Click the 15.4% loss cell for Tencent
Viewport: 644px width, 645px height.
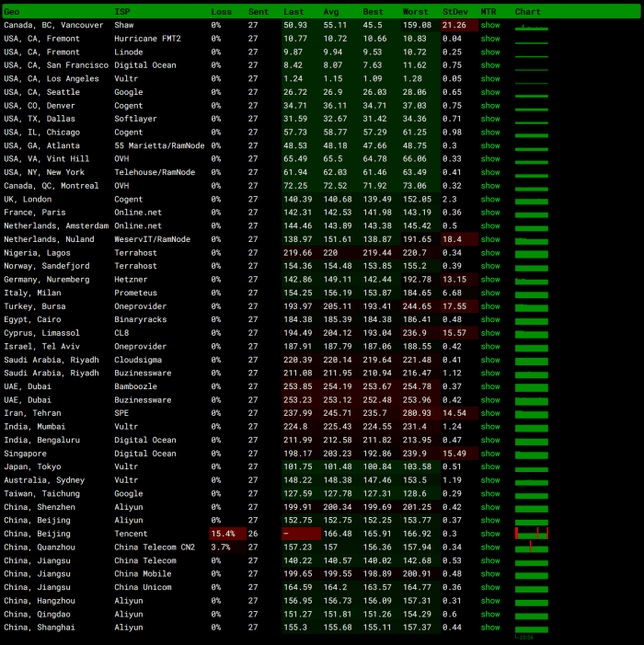(x=228, y=534)
